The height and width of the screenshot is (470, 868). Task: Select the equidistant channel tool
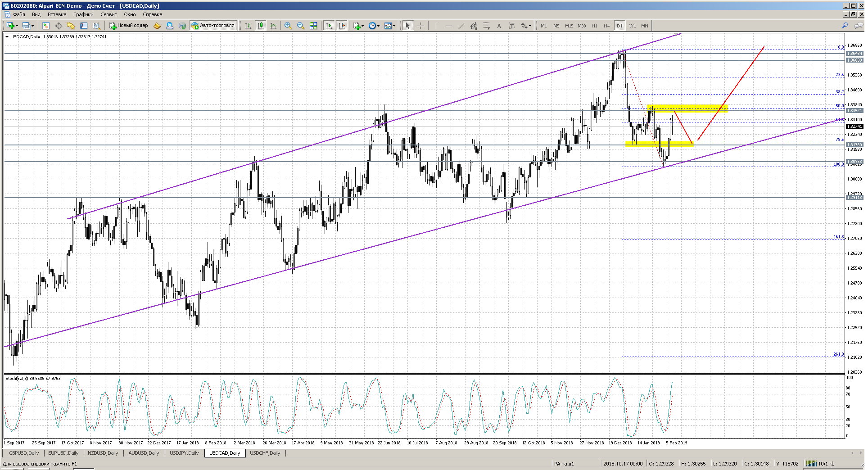(474, 26)
